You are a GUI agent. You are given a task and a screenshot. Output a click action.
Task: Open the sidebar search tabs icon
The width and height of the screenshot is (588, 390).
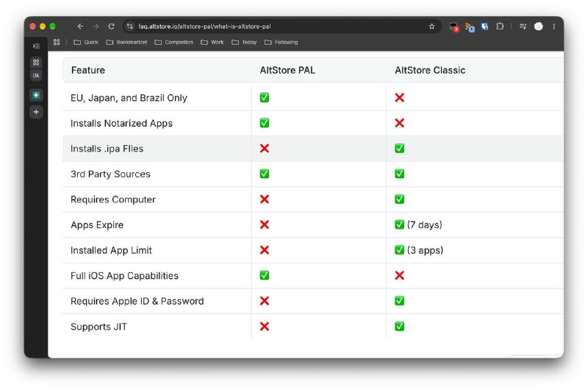(x=36, y=76)
